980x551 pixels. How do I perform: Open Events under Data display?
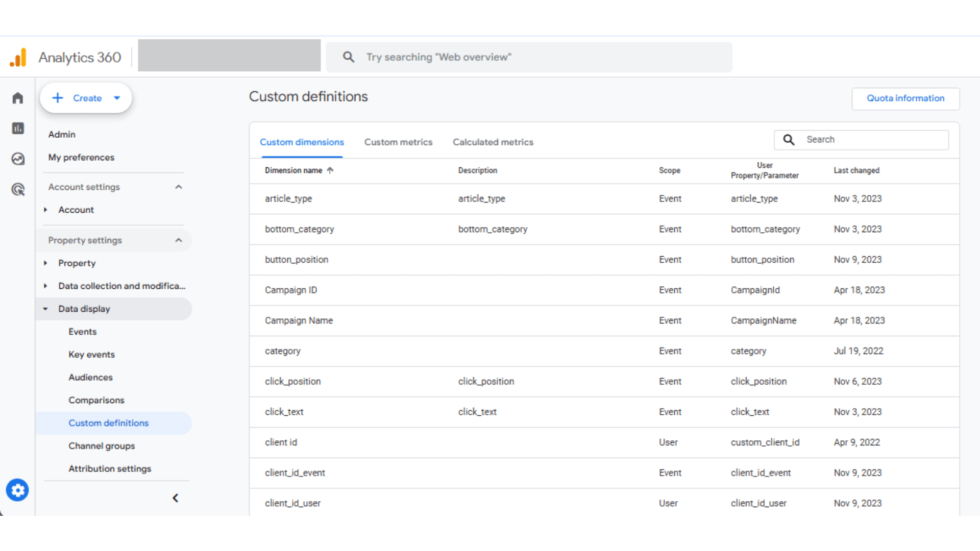click(x=83, y=332)
